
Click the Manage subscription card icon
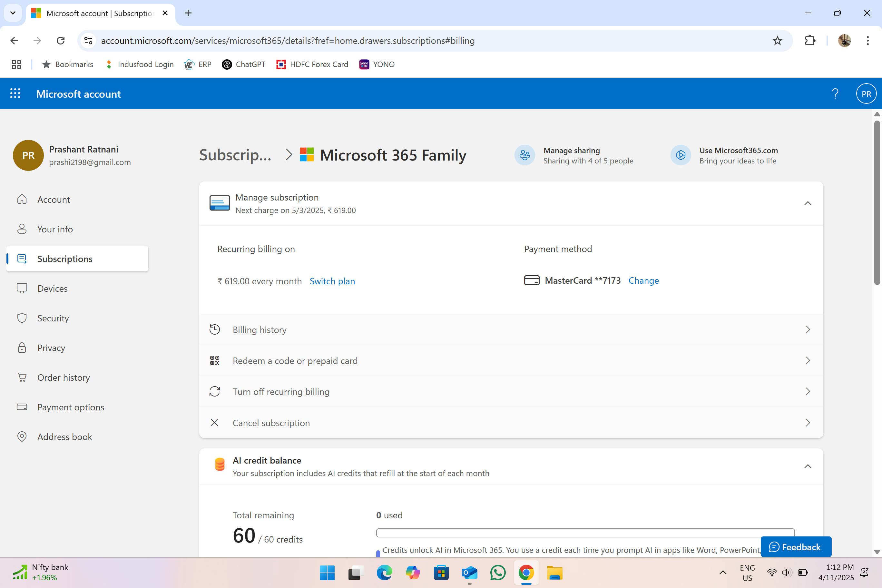(220, 203)
